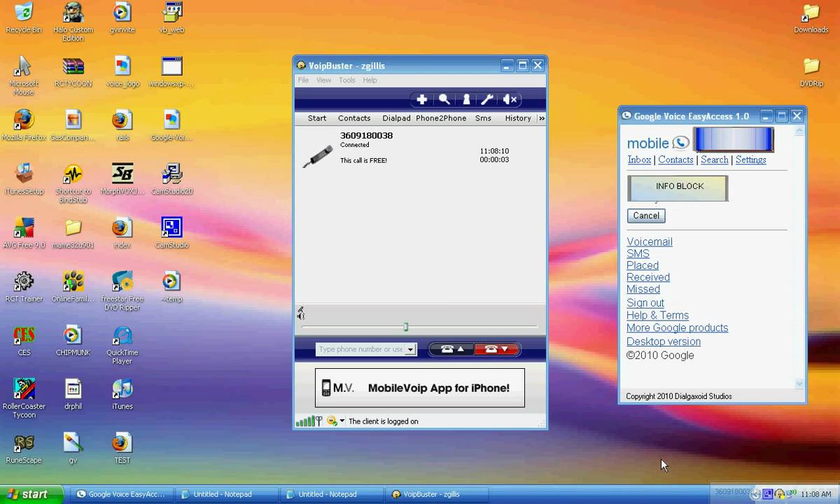Click the handset icon next to 3609180038

click(317, 155)
